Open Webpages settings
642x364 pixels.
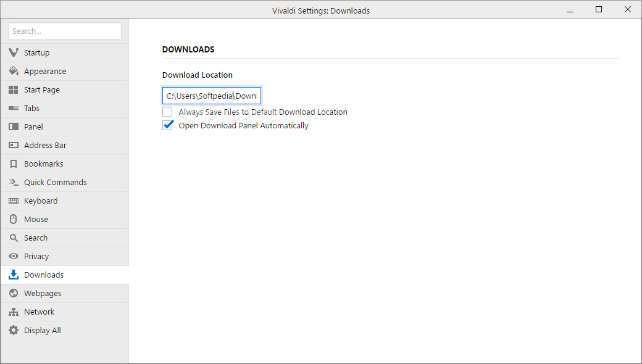pyautogui.click(x=65, y=293)
